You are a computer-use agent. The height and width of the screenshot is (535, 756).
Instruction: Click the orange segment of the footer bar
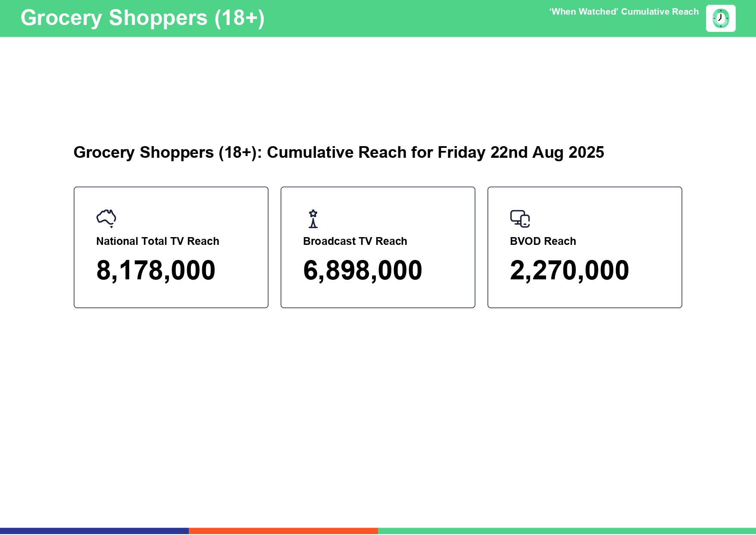283,531
